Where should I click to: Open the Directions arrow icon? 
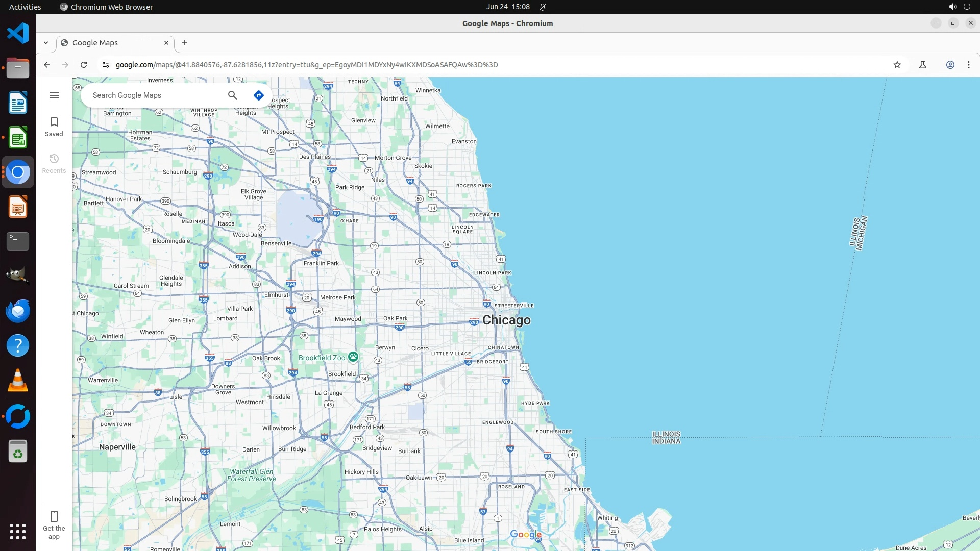tap(259, 95)
